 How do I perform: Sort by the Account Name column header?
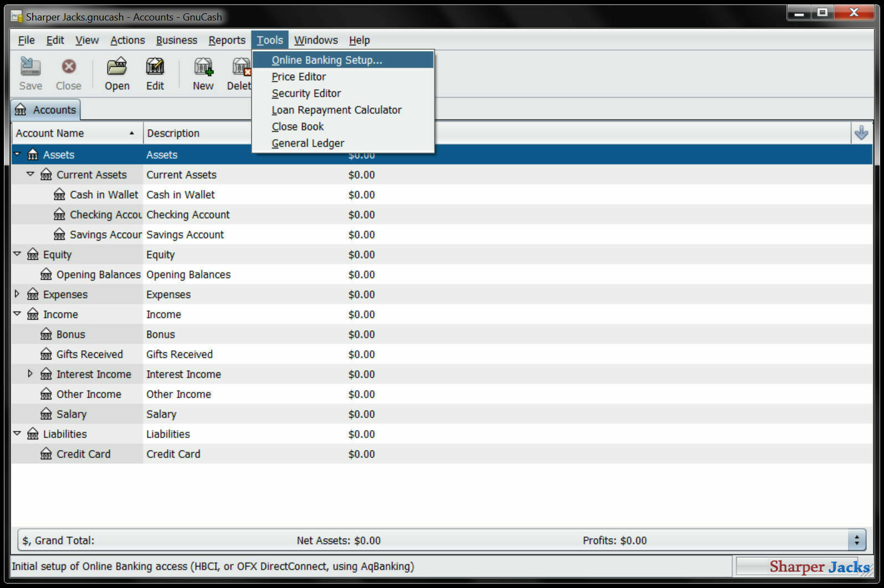pos(76,133)
